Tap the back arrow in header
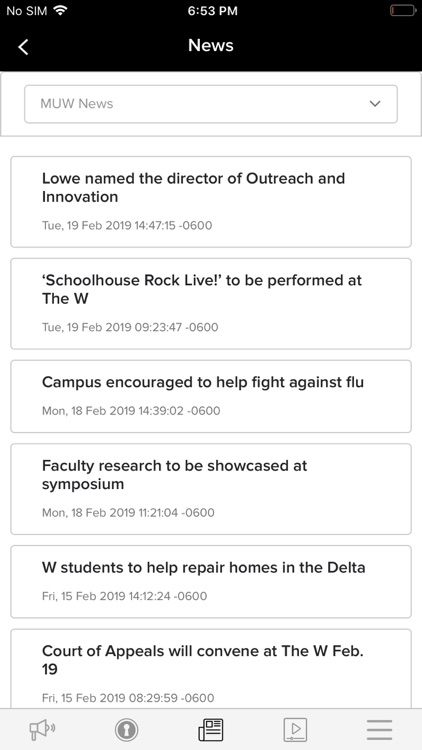 coord(23,47)
